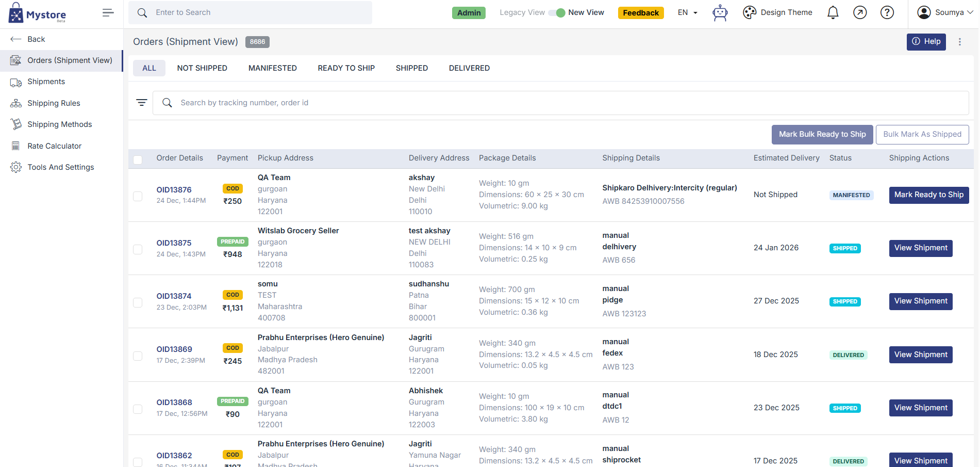Collapse the sidebar with hamburger icon

[108, 13]
